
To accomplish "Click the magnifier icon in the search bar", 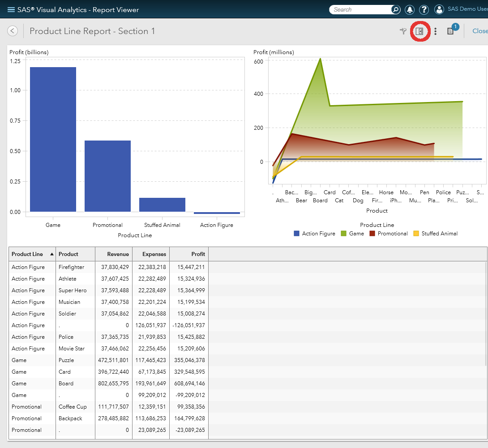I will pos(396,9).
